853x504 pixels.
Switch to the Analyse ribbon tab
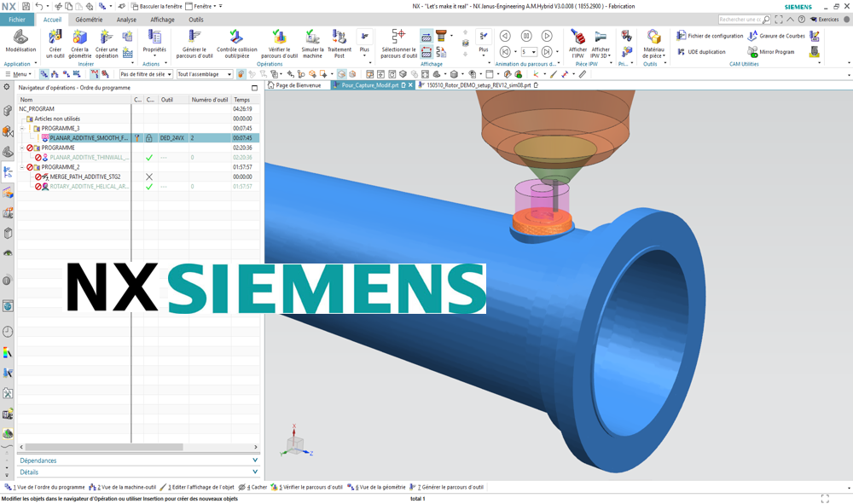coord(126,20)
